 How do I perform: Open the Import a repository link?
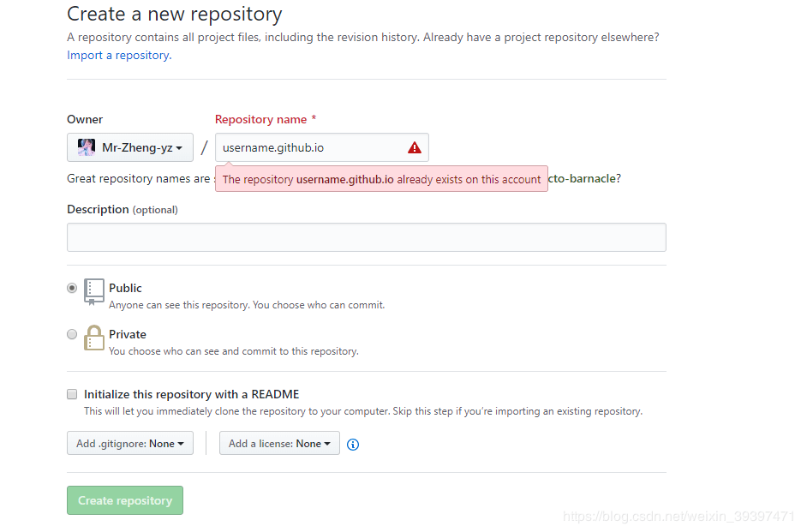pyautogui.click(x=119, y=55)
